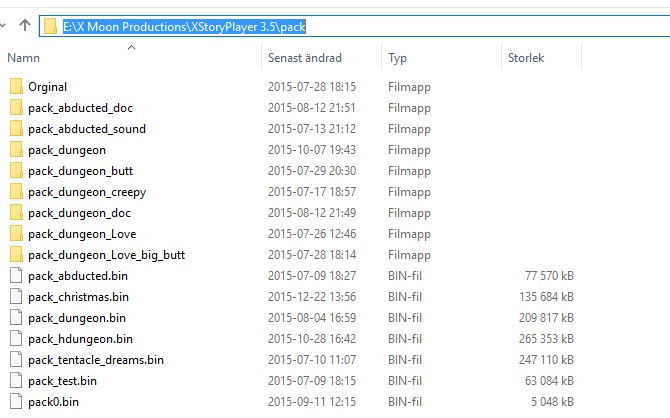Click the pack_abducted.bin file name
Viewport: 670px width, 418px height.
click(x=78, y=276)
